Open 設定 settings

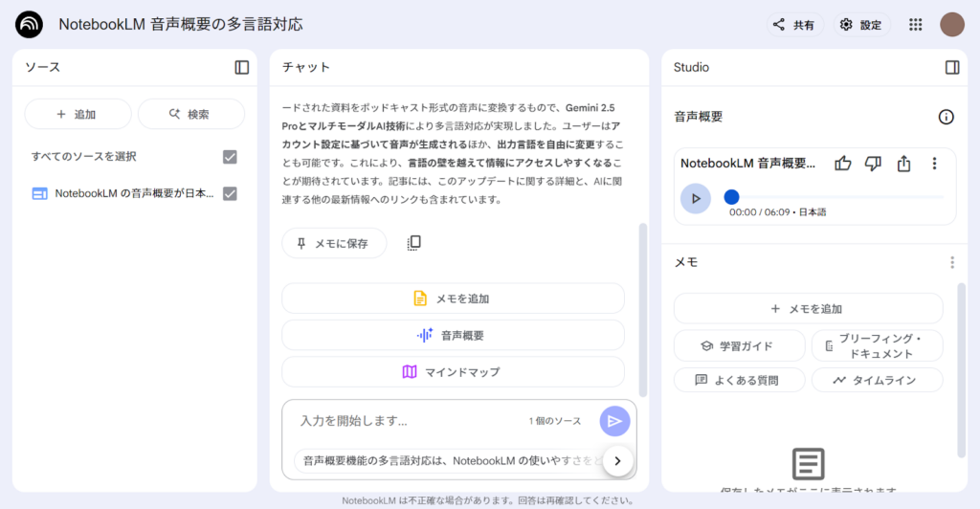862,24
